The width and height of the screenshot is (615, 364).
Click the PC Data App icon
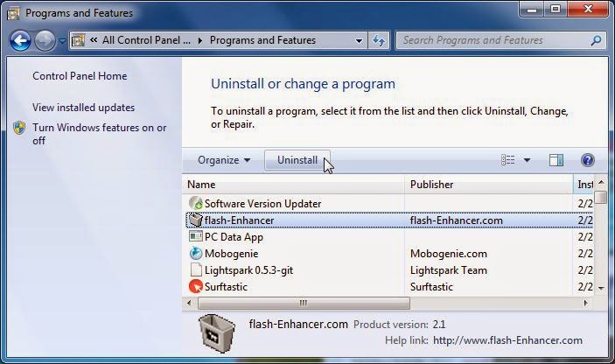coord(196,236)
